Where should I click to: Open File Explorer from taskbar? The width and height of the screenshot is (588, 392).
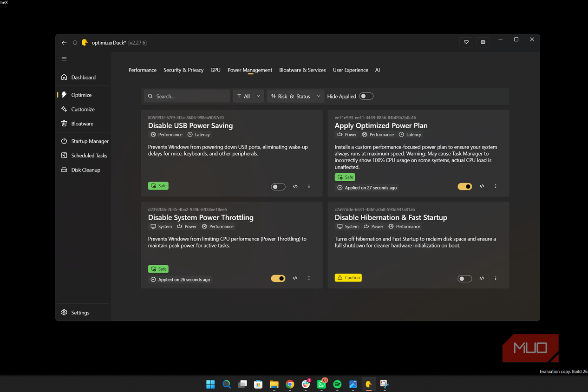pos(274,384)
